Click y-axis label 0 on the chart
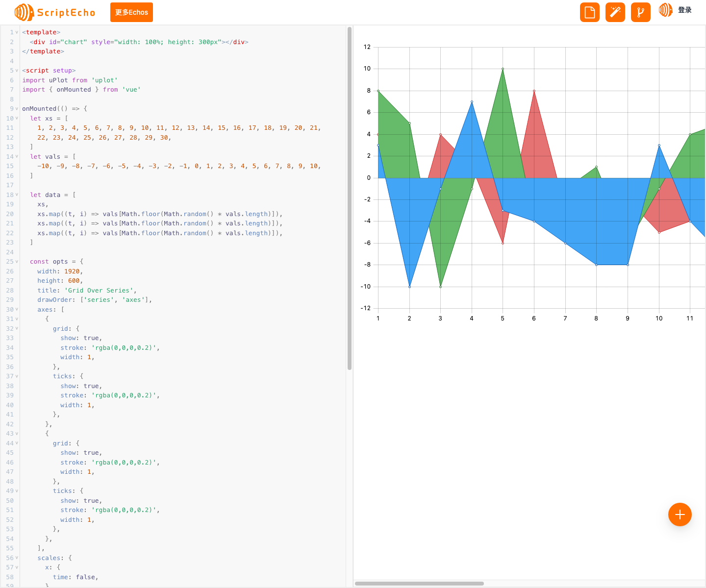Screen dimensions: 706x588 pos(369,178)
